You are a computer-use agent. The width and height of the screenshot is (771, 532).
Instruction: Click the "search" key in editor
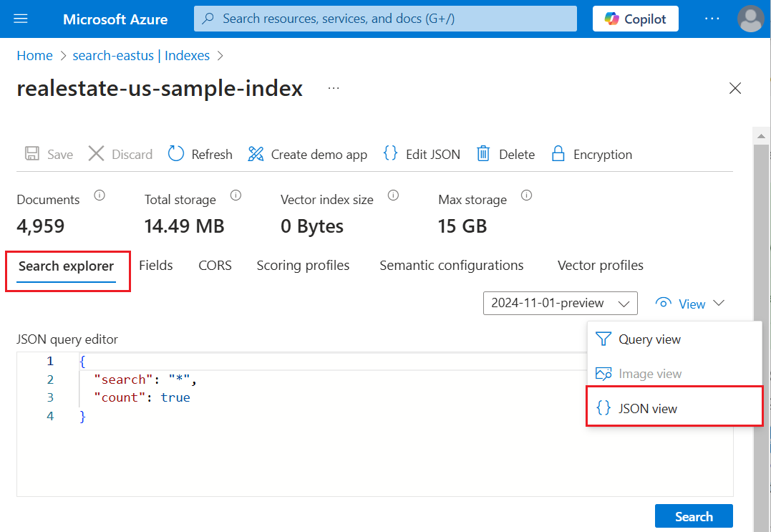[124, 379]
